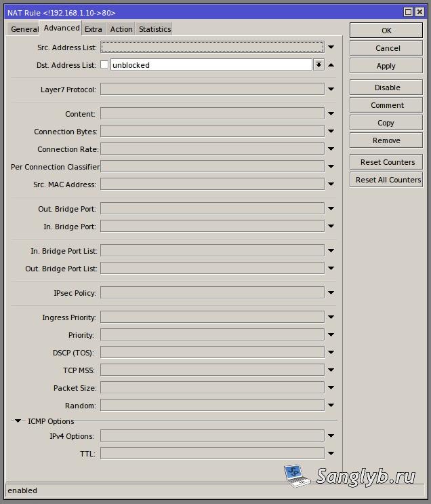Expand the In. Bridge Port List field
431x504 pixels.
331,251
